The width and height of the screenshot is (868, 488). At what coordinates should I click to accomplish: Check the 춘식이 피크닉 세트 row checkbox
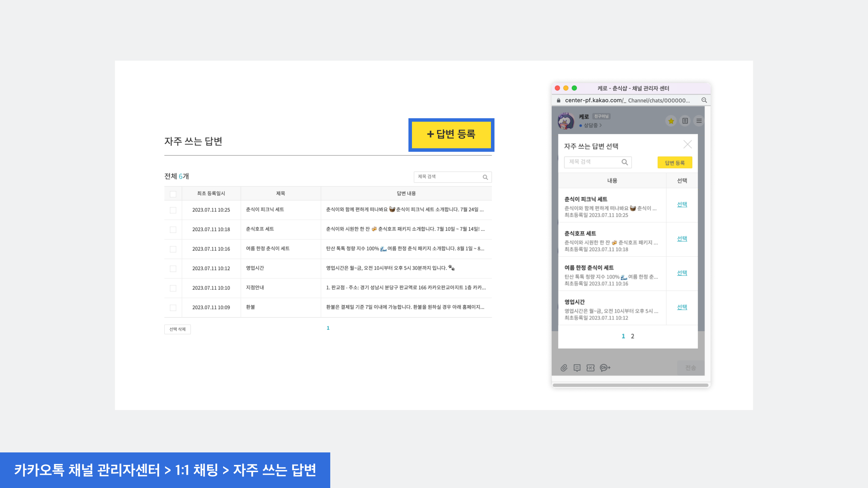(x=173, y=210)
